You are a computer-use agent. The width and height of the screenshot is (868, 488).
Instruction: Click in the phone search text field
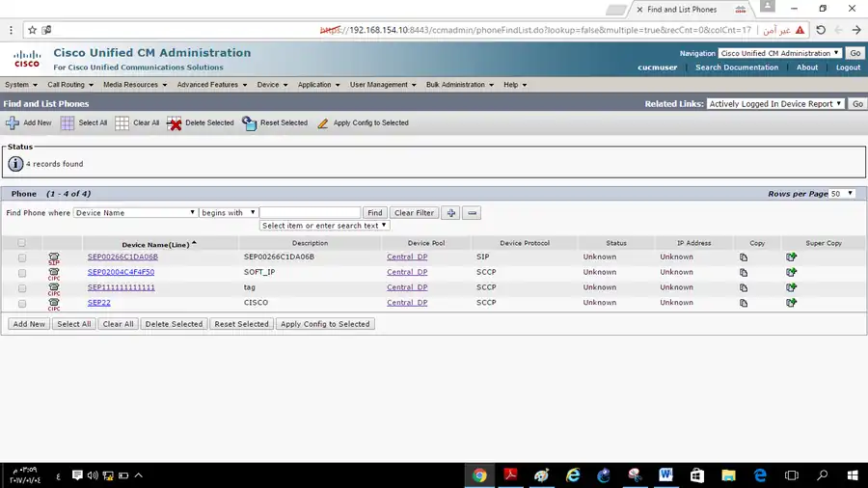[x=310, y=213]
